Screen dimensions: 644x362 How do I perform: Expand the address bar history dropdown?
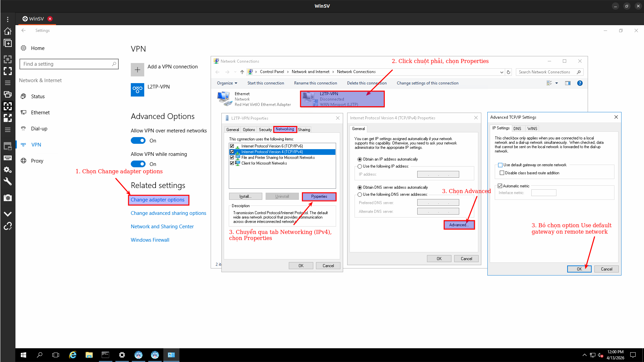tap(502, 72)
